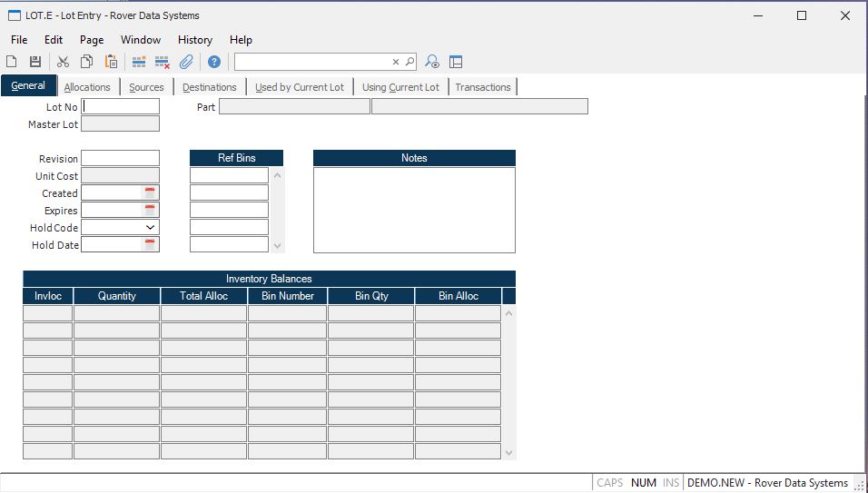The height and width of the screenshot is (493, 868).
Task: Click the New record toolbar icon
Action: [x=12, y=62]
